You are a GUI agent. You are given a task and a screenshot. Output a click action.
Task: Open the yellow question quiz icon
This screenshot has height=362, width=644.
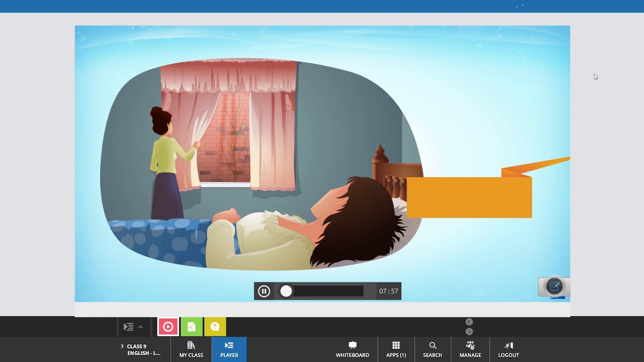point(215,327)
